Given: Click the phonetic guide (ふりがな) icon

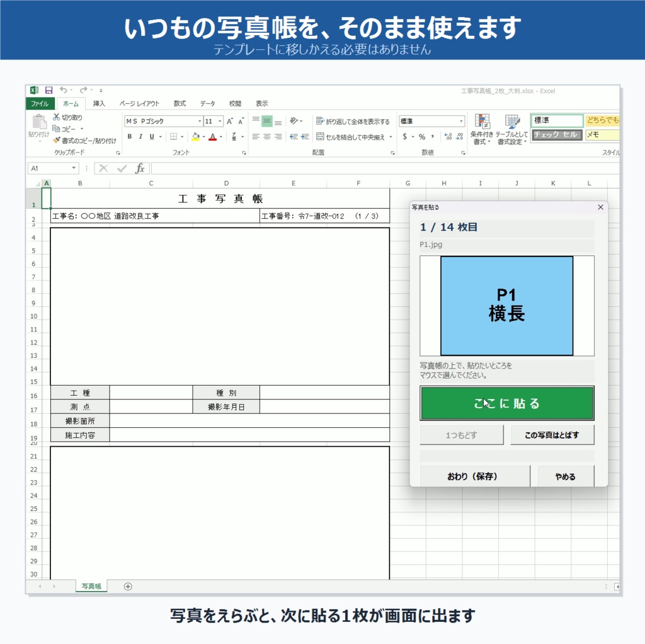Looking at the screenshot, I should 234,137.
